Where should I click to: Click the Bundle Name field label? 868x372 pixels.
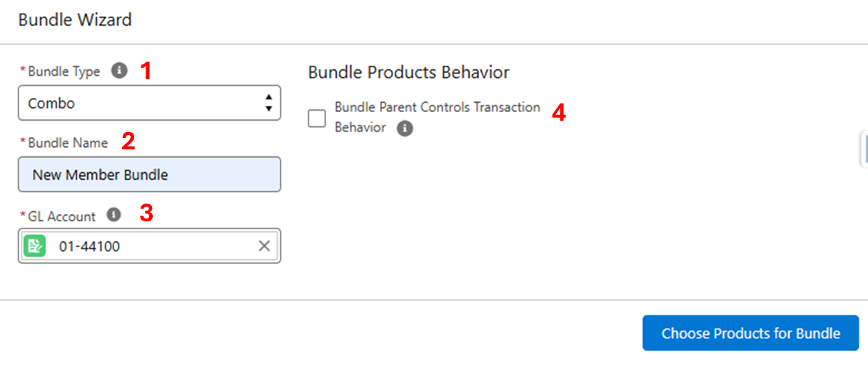click(68, 143)
